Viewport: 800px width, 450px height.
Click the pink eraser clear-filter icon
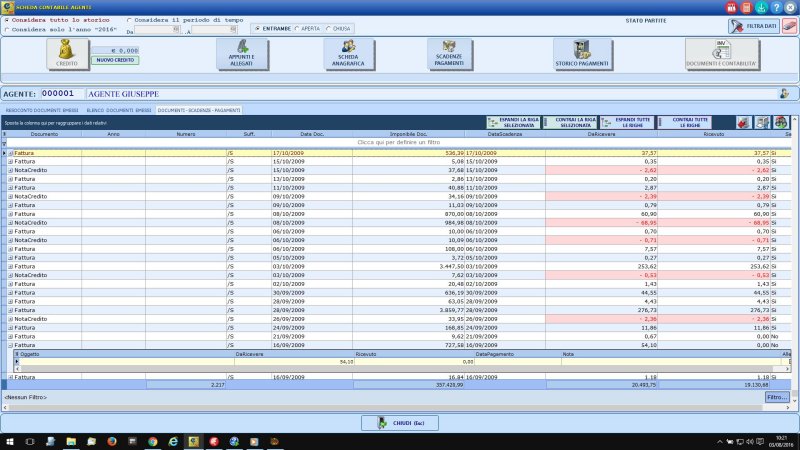coord(790,26)
